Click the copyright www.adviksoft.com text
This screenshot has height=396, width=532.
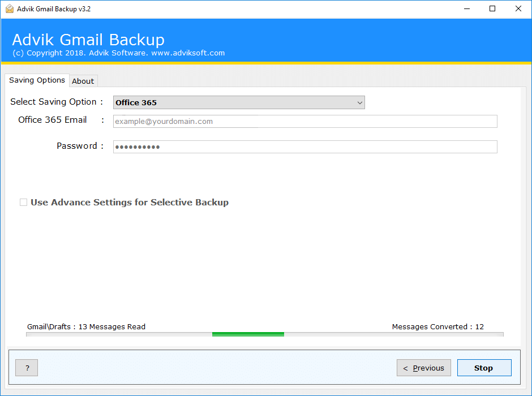point(118,53)
